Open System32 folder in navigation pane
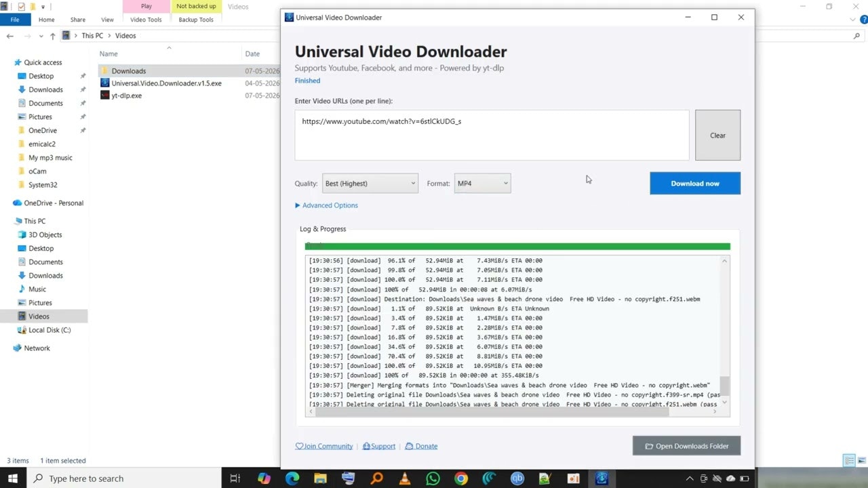Screen dimensions: 868x488 point(43,184)
